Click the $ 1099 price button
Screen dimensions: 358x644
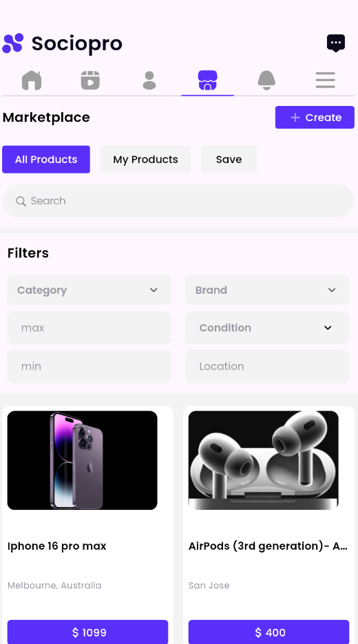click(87, 632)
